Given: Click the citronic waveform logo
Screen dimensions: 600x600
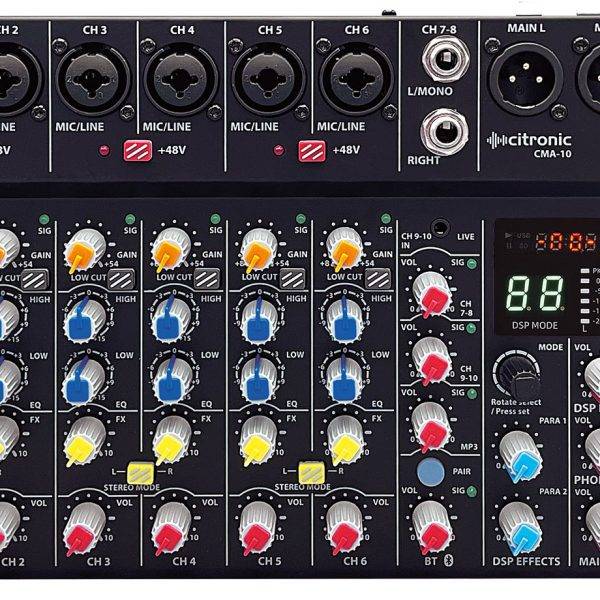Looking at the screenshot, I should [x=497, y=140].
